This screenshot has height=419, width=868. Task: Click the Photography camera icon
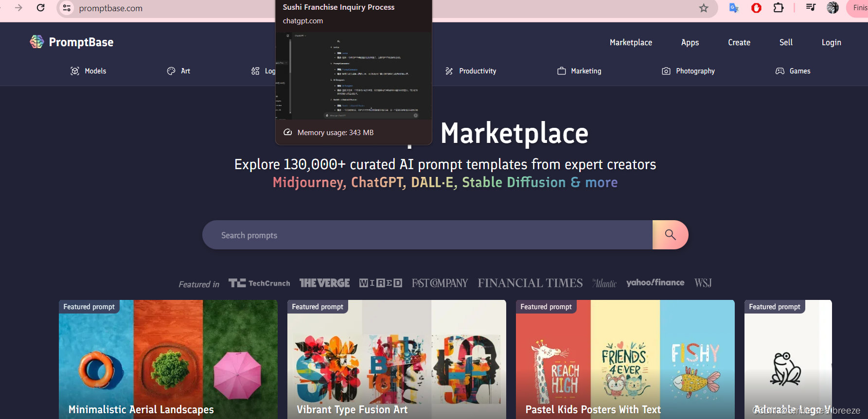tap(666, 71)
